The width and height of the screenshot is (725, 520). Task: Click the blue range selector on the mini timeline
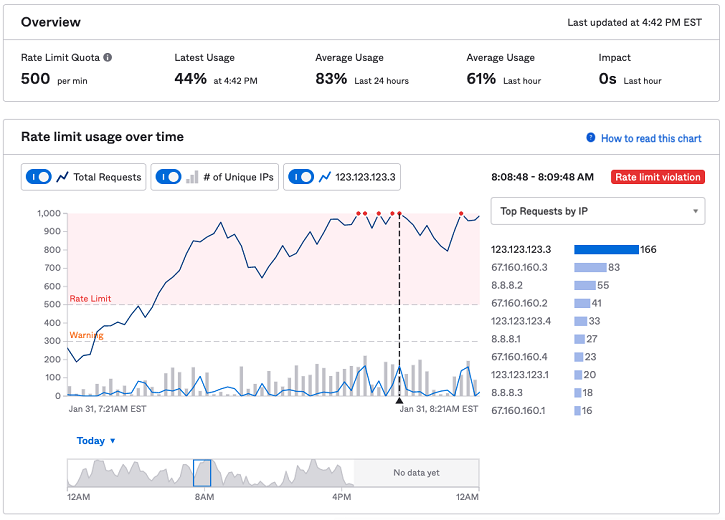click(202, 473)
